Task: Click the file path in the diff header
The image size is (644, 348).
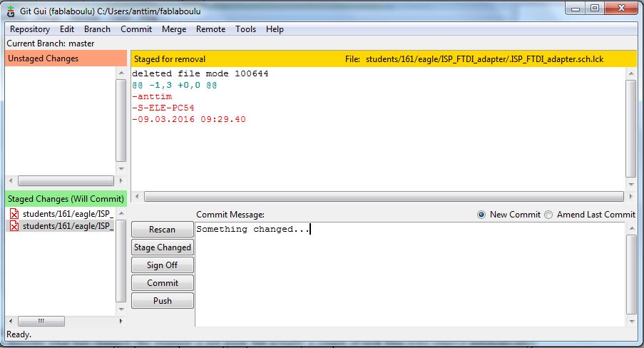Action: (485, 58)
